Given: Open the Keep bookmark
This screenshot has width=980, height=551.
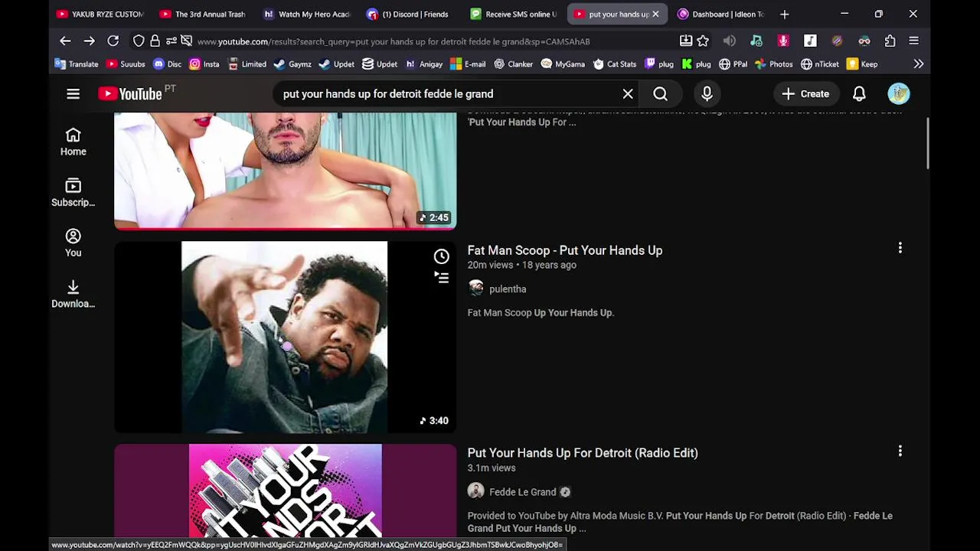Looking at the screenshot, I should [862, 64].
